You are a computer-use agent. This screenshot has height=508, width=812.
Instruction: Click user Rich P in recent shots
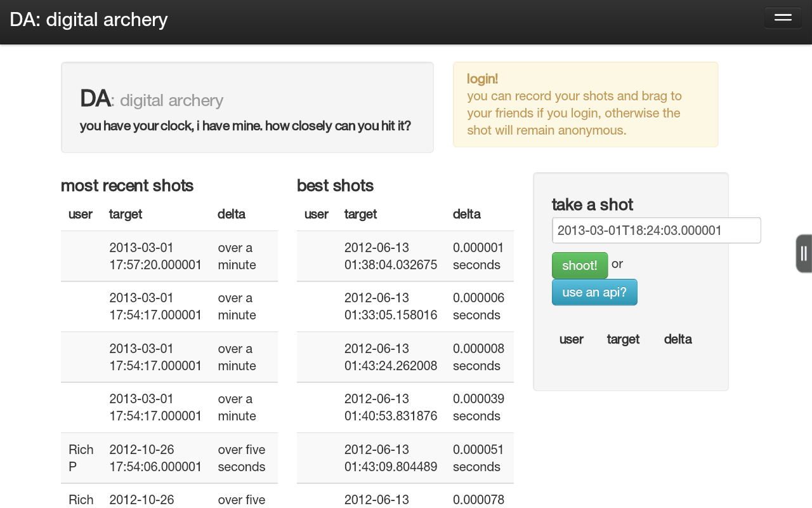pyautogui.click(x=81, y=458)
